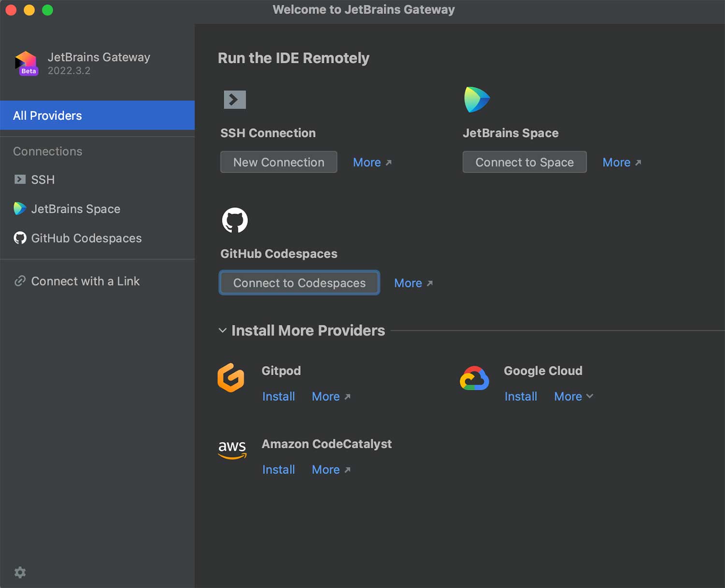
Task: Click the Gitpod logo
Action: pos(231,378)
